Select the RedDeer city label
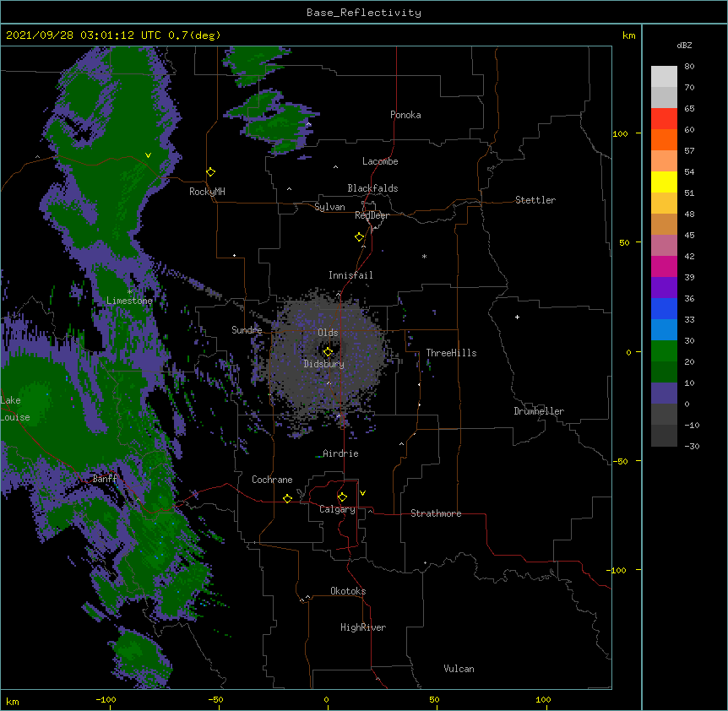The width and height of the screenshot is (728, 711). (372, 215)
